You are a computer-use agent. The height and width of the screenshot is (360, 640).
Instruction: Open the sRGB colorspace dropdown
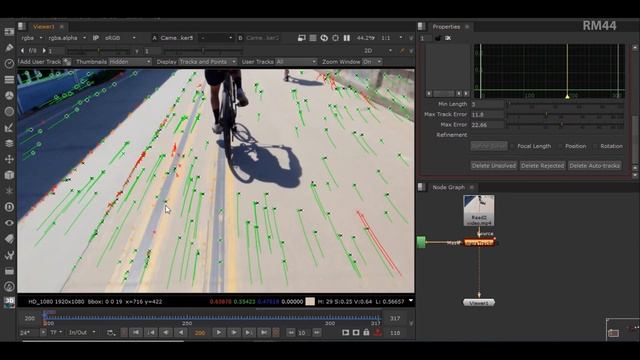[x=120, y=38]
